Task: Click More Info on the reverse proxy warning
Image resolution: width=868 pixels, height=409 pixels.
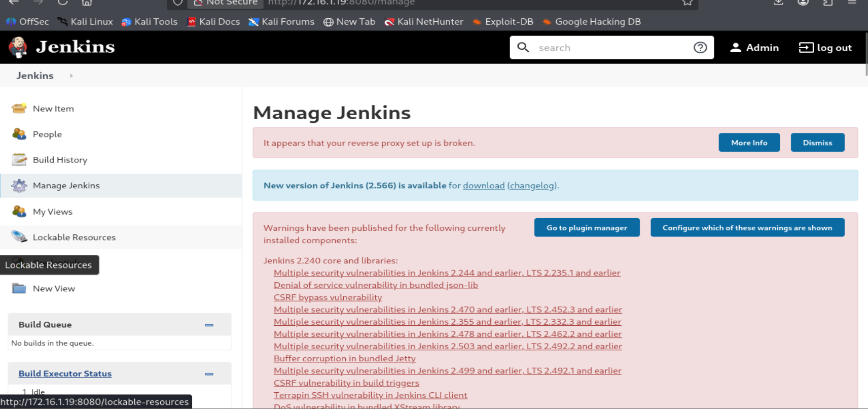Action: click(x=749, y=143)
